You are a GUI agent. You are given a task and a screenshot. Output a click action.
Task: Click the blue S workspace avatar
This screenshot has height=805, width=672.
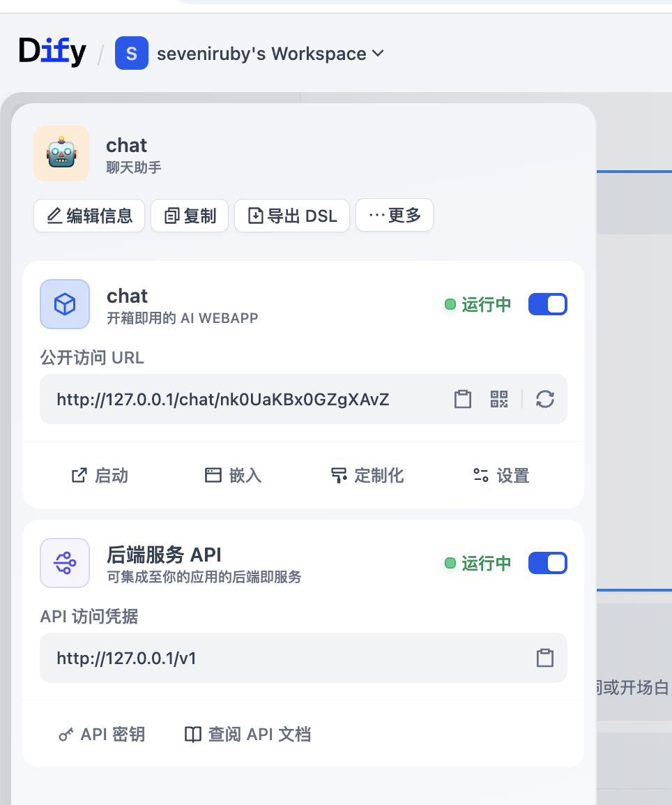pyautogui.click(x=132, y=54)
